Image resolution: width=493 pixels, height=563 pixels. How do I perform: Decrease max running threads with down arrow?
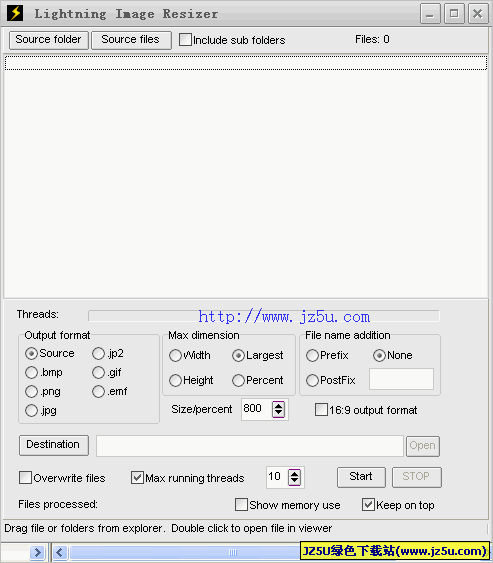[x=294, y=481]
